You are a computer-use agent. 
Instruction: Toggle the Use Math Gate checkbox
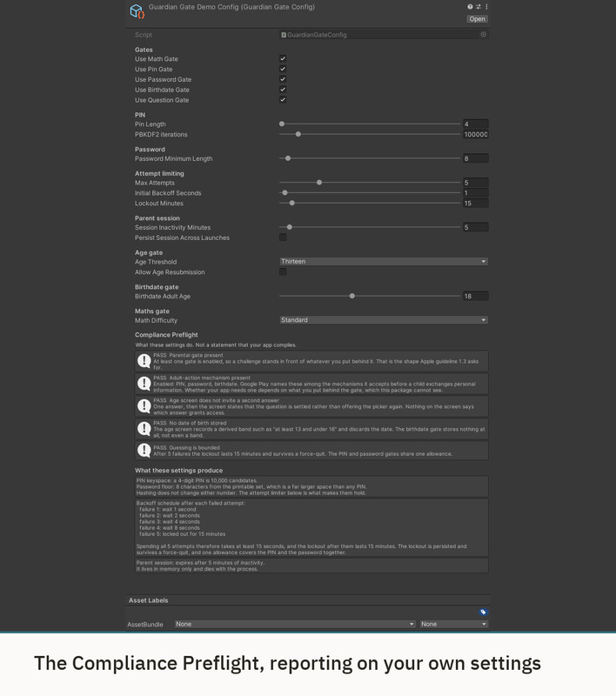(x=283, y=58)
